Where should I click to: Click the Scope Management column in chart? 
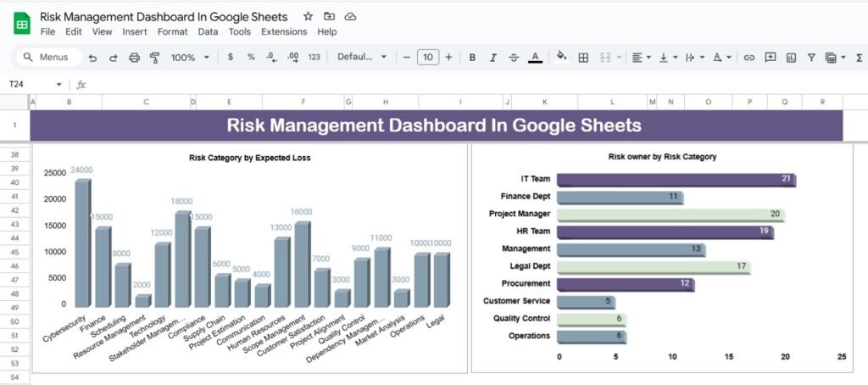303,265
